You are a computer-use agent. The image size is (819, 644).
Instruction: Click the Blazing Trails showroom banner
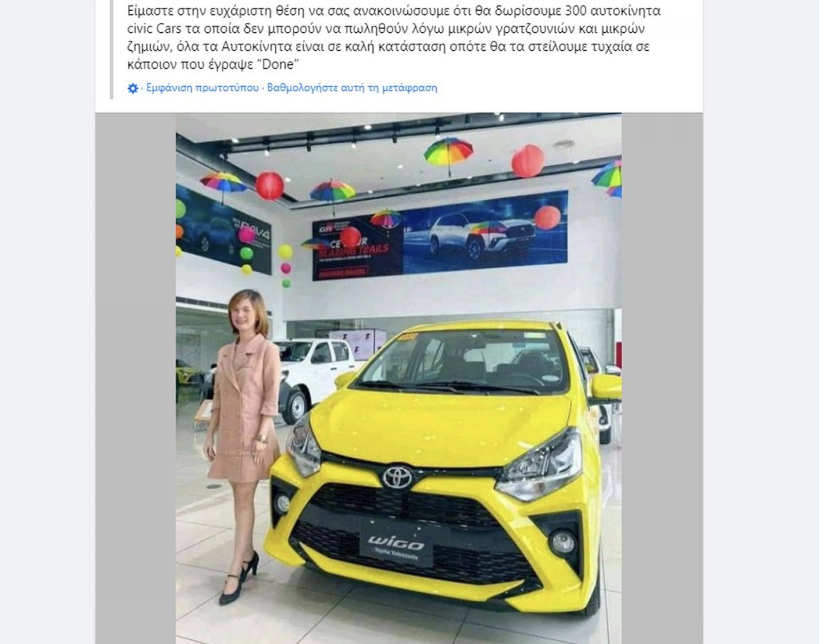358,248
